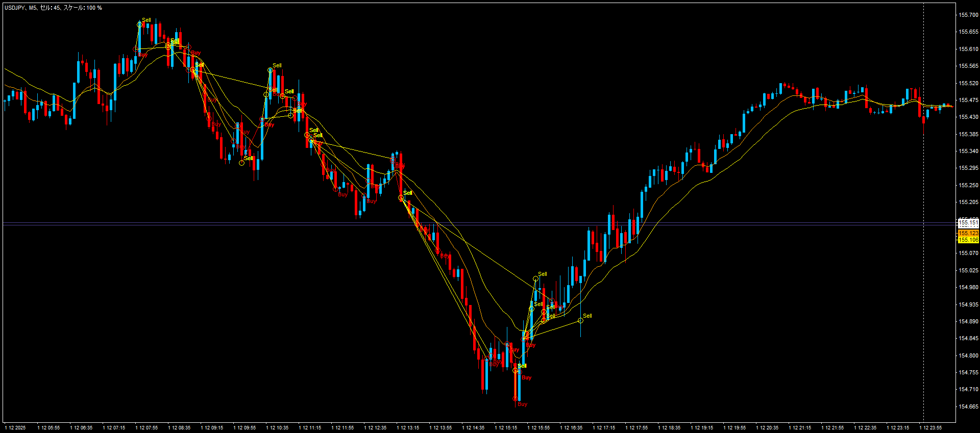Click the yellow 155.106 price tag
Viewport: 980px width, 433px height.
[x=968, y=240]
